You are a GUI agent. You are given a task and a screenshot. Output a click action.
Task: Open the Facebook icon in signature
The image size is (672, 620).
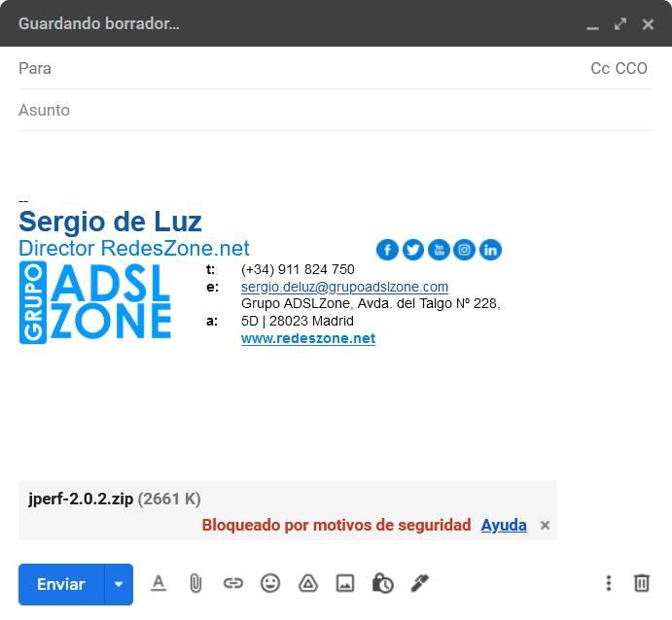tap(387, 250)
